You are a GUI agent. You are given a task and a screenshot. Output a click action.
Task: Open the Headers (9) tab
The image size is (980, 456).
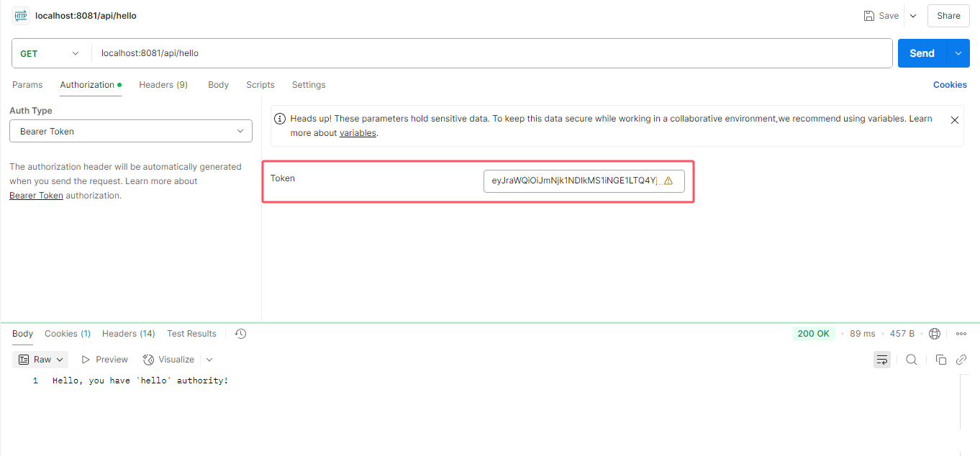163,85
